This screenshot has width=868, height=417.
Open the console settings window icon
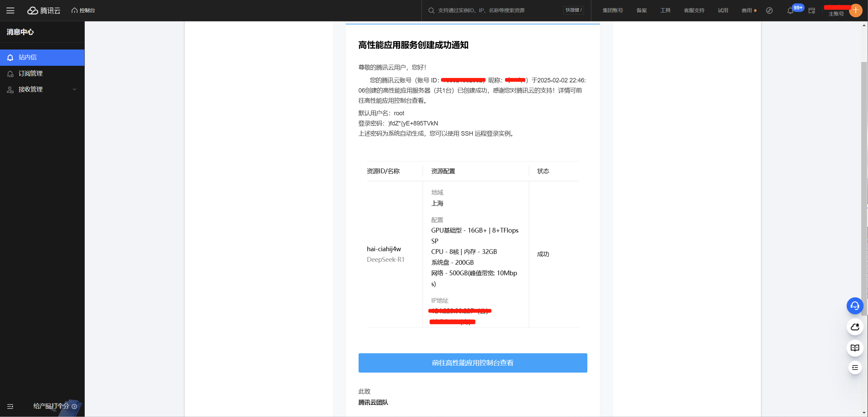point(811,11)
